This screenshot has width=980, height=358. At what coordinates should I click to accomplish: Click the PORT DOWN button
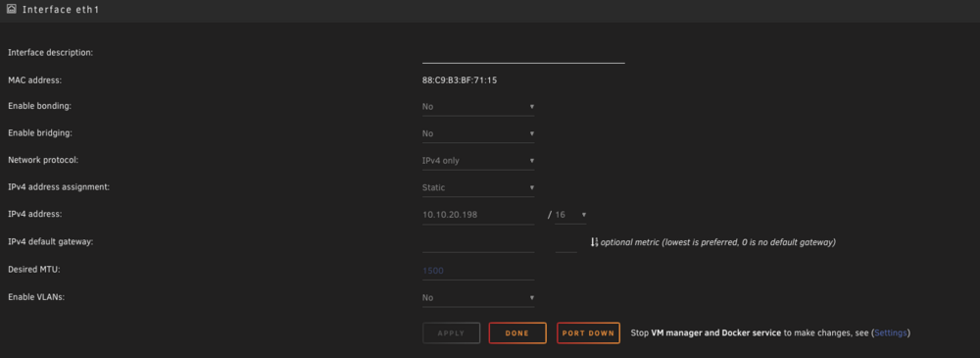(588, 332)
